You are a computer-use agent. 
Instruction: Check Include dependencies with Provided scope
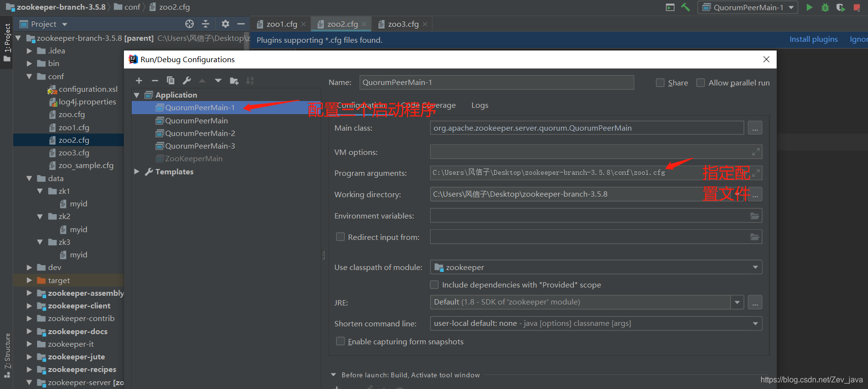(434, 285)
